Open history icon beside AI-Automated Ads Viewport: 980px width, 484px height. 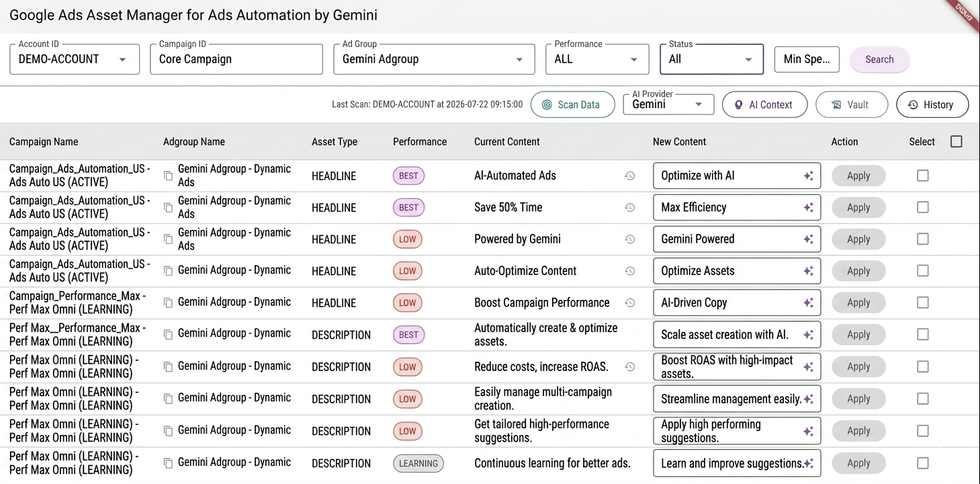pyautogui.click(x=629, y=175)
